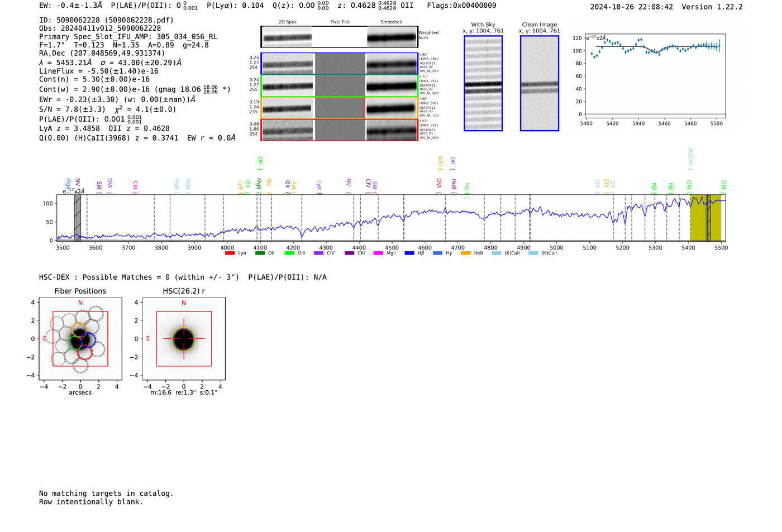Click the green Hγ line label
This screenshot has height=532, width=782.
[467, 189]
